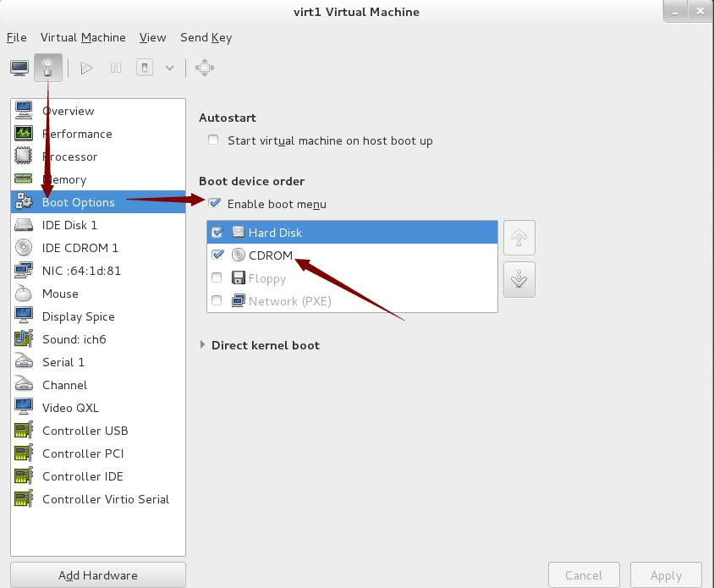714x588 pixels.
Task: Select Processor in hardware list
Action: (98, 157)
